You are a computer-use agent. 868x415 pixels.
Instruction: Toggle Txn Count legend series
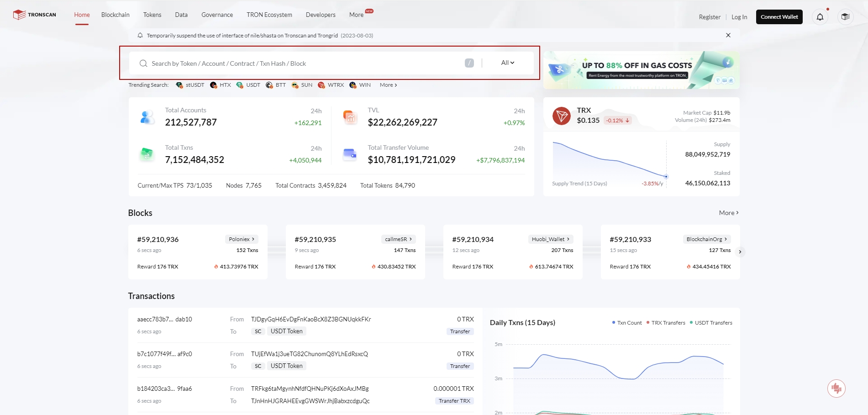tap(627, 323)
